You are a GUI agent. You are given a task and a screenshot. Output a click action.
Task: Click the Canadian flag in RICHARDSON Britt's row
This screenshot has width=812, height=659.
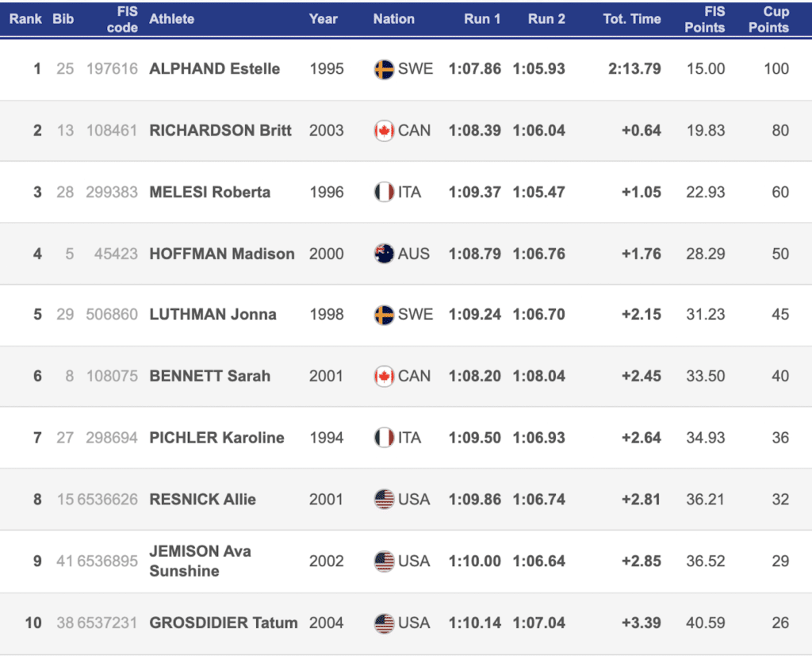pyautogui.click(x=384, y=131)
